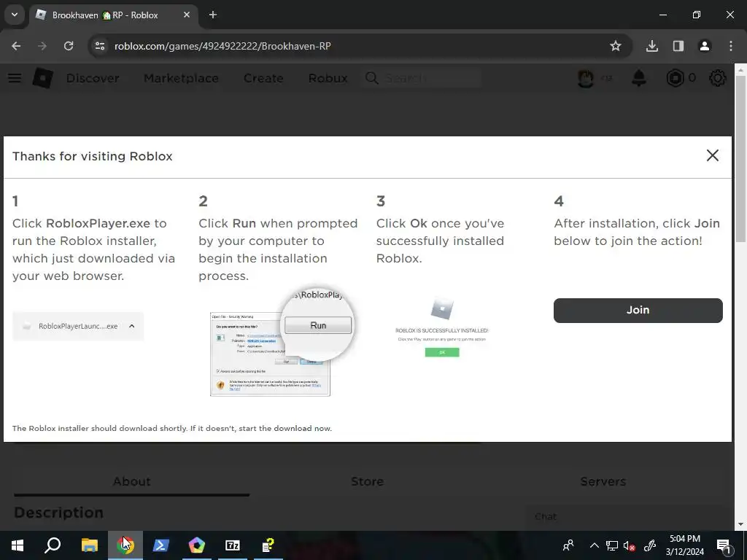Open the Marketplace menu item
Image resolution: width=747 pixels, height=560 pixels.
(182, 78)
